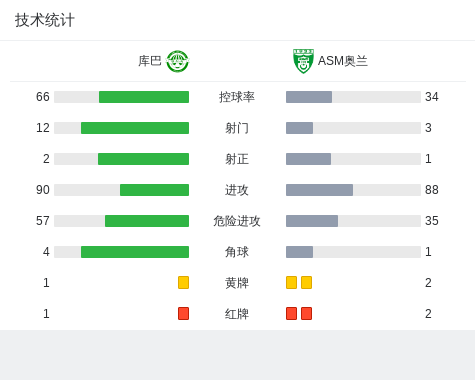
Task: Click ASM奥兰's second red card
Action: pos(306,313)
